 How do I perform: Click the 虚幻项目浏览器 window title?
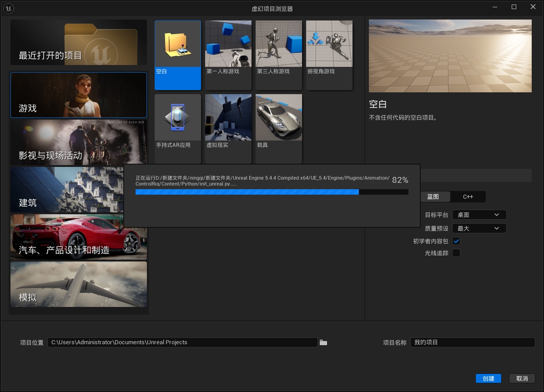tap(272, 9)
